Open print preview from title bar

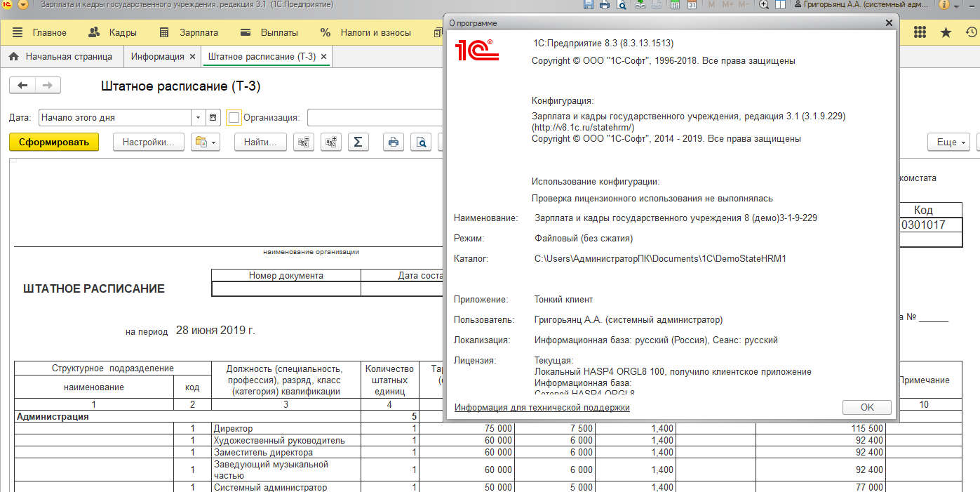coord(621,5)
